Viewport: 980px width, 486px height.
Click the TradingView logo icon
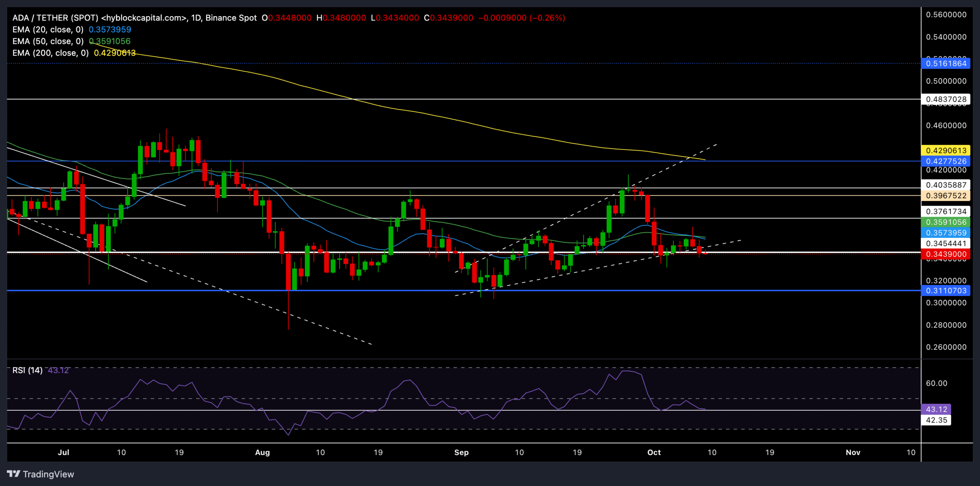(x=13, y=474)
